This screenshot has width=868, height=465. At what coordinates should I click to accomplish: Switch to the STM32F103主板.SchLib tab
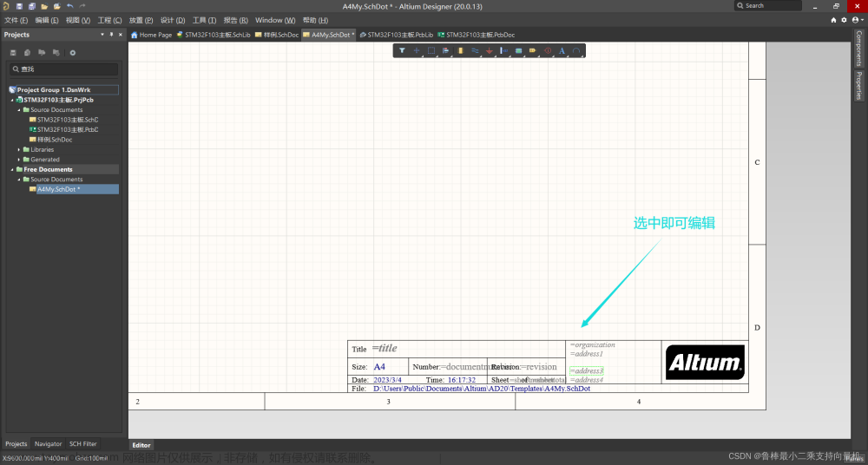pyautogui.click(x=214, y=35)
